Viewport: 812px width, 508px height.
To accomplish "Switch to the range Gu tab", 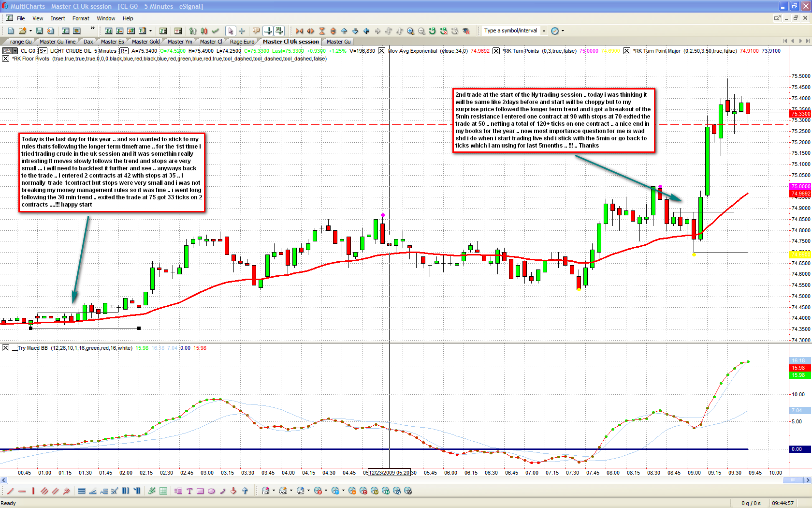I will (x=21, y=42).
